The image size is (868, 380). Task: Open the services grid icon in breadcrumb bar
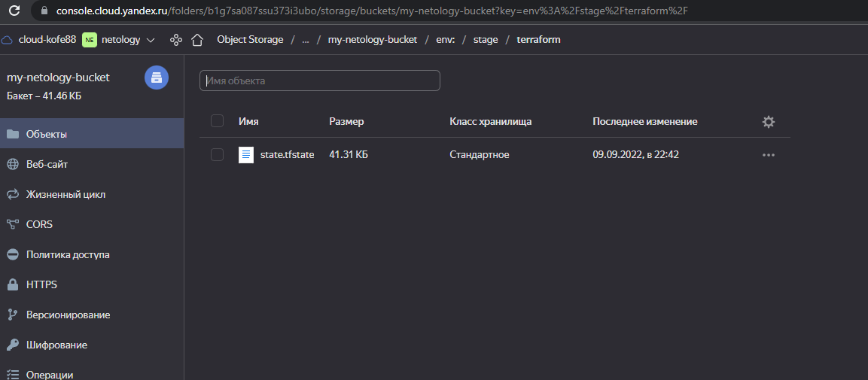tap(176, 40)
